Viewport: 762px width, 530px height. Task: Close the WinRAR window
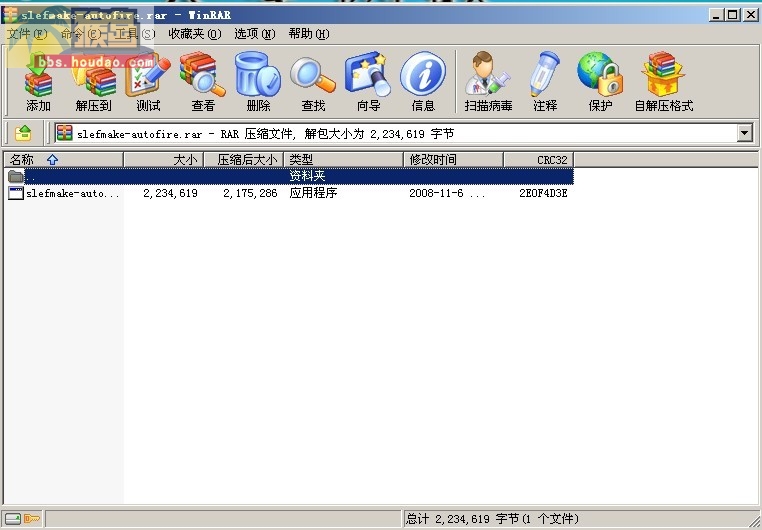tap(751, 15)
